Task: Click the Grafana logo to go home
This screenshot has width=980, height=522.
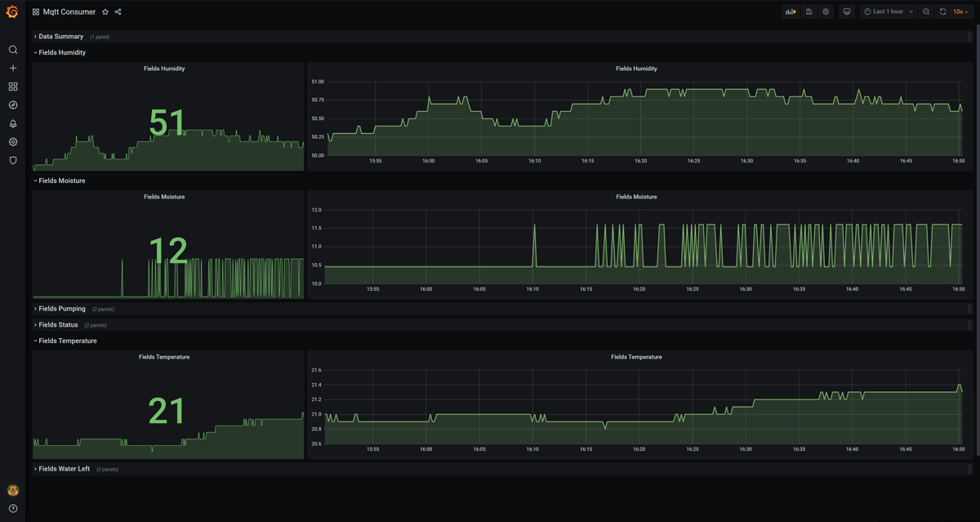Action: pos(12,11)
